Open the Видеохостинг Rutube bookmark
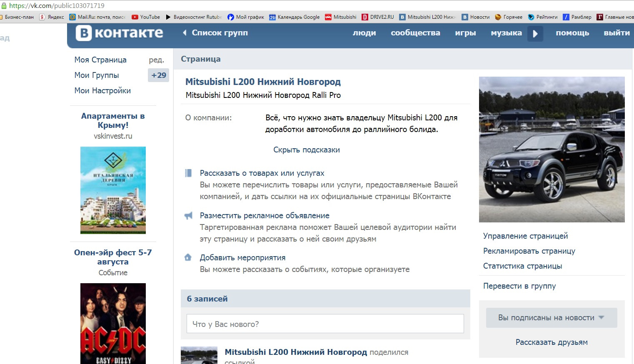Viewport: 634px width, 364px height. 194,17
